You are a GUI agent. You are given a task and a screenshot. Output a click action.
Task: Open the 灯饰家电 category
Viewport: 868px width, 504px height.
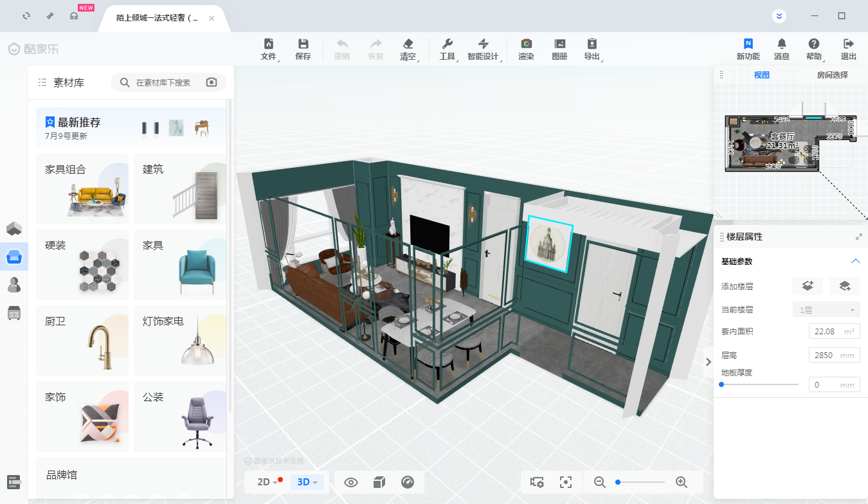(179, 341)
